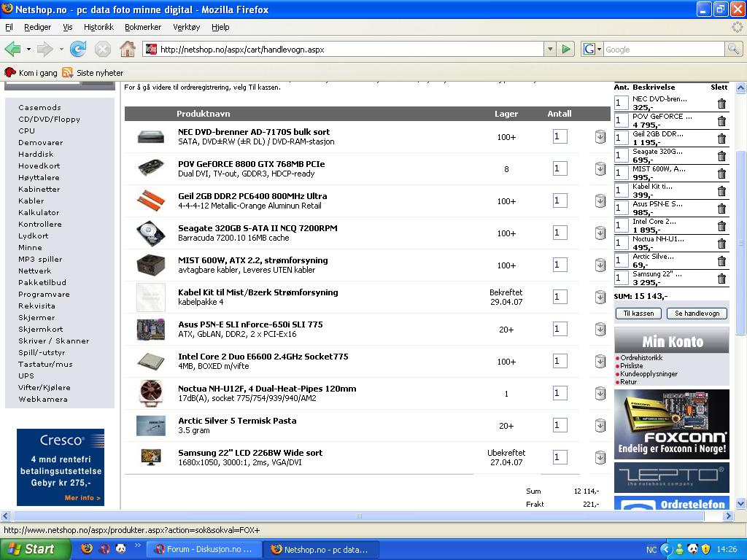
Task: Click the horizontal scrollbar thumb
Action: [x=360, y=516]
